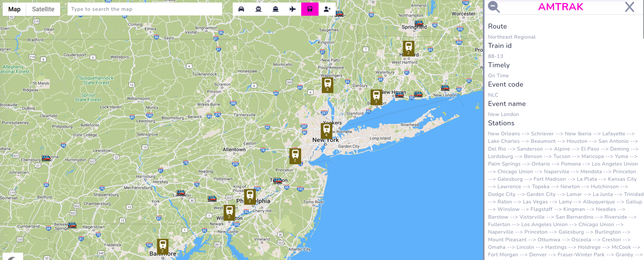644x260 pixels.
Task: Click the 'Williamsport' label on the map
Action: 138,99
